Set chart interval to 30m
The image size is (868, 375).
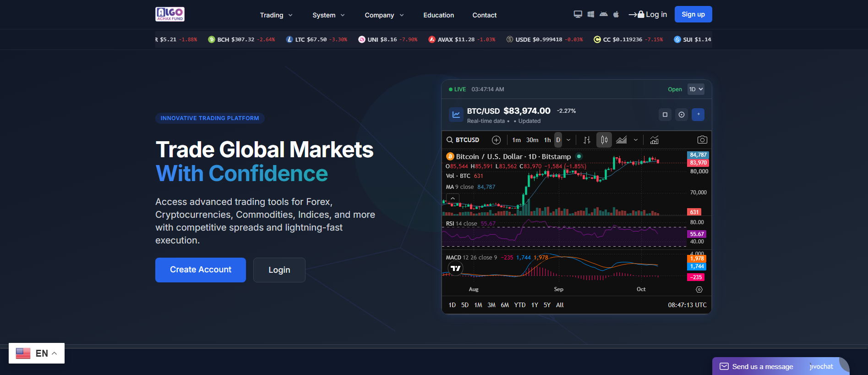[532, 140]
